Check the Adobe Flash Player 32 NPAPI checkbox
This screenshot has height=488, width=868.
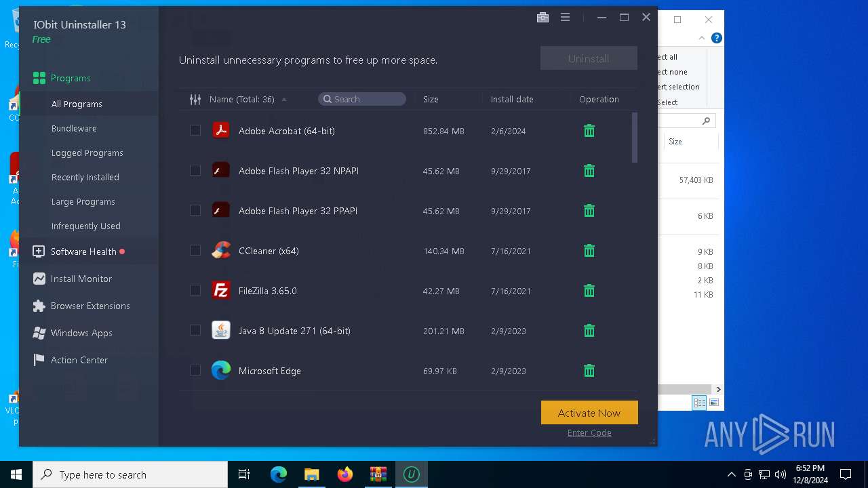tap(195, 170)
